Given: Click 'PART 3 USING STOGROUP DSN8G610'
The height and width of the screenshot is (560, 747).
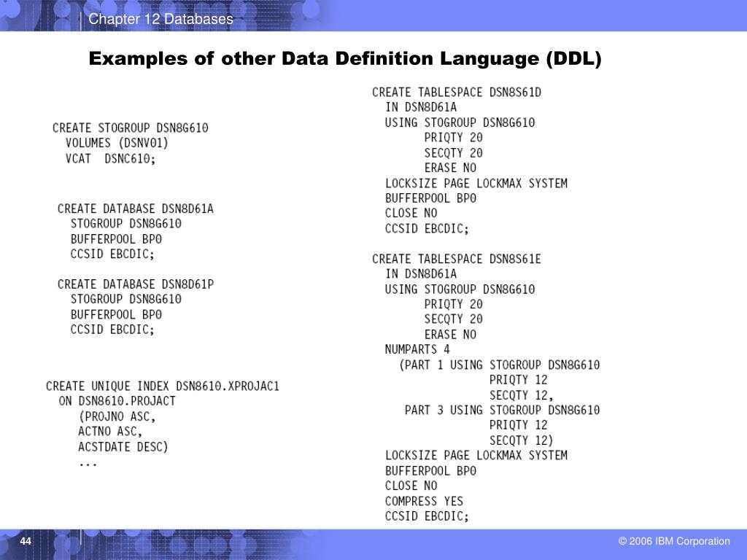Looking at the screenshot, I should coord(502,410).
